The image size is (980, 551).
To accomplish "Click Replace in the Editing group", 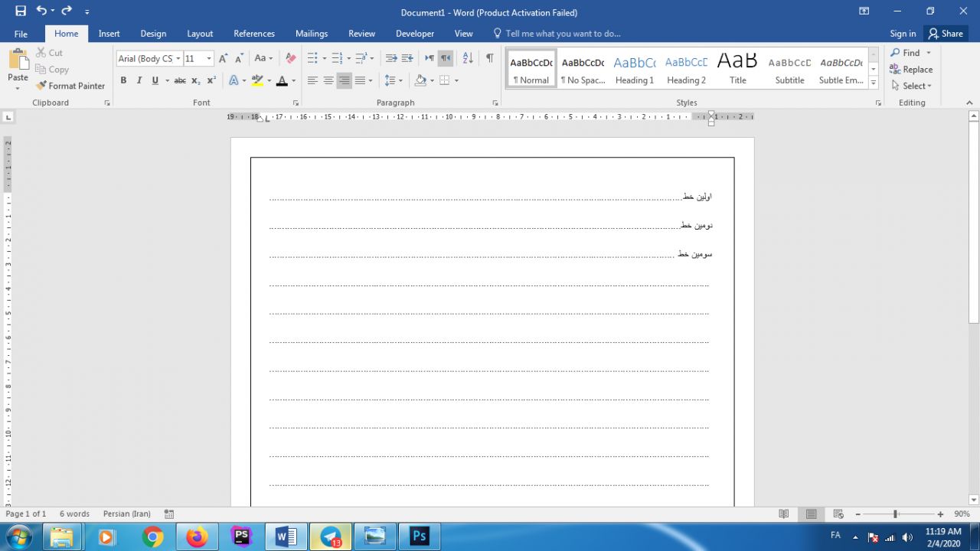I will [911, 69].
